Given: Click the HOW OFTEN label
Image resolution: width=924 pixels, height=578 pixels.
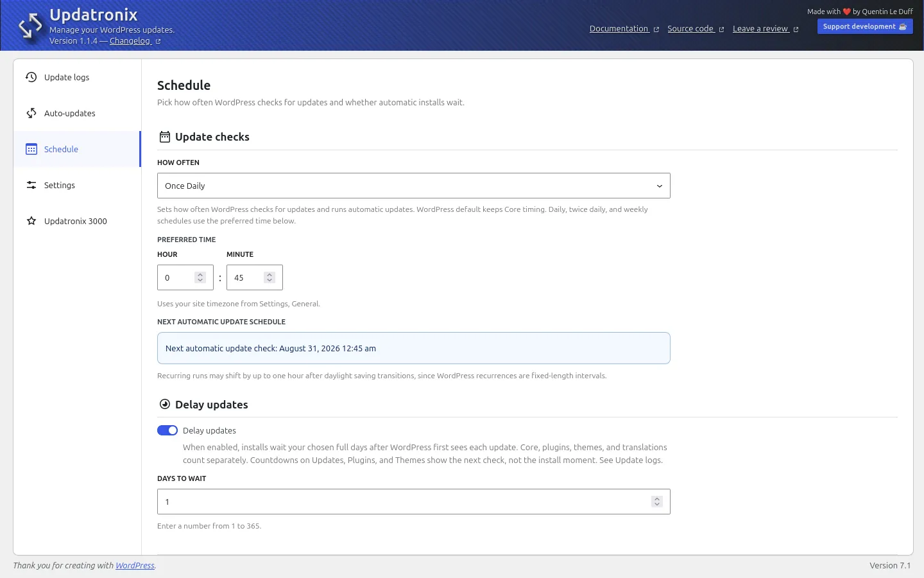Looking at the screenshot, I should point(178,162).
